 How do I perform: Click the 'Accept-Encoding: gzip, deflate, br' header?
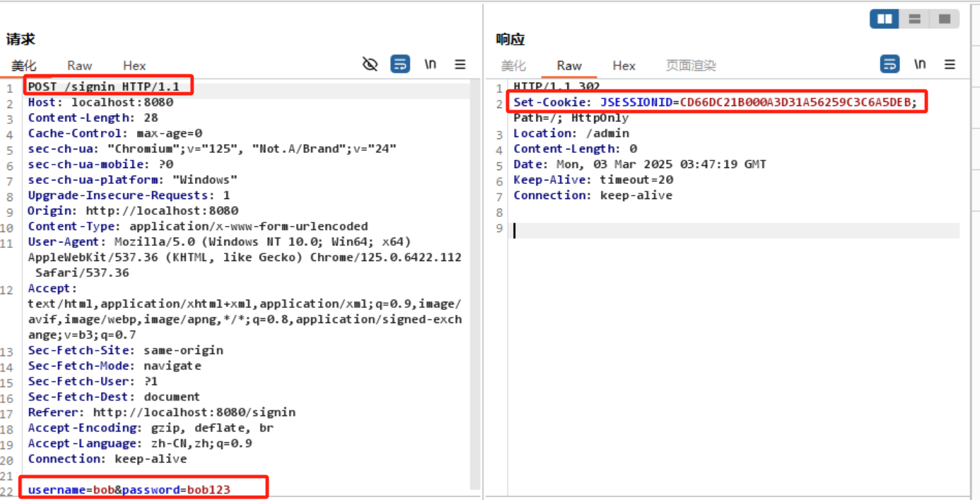coord(151,428)
